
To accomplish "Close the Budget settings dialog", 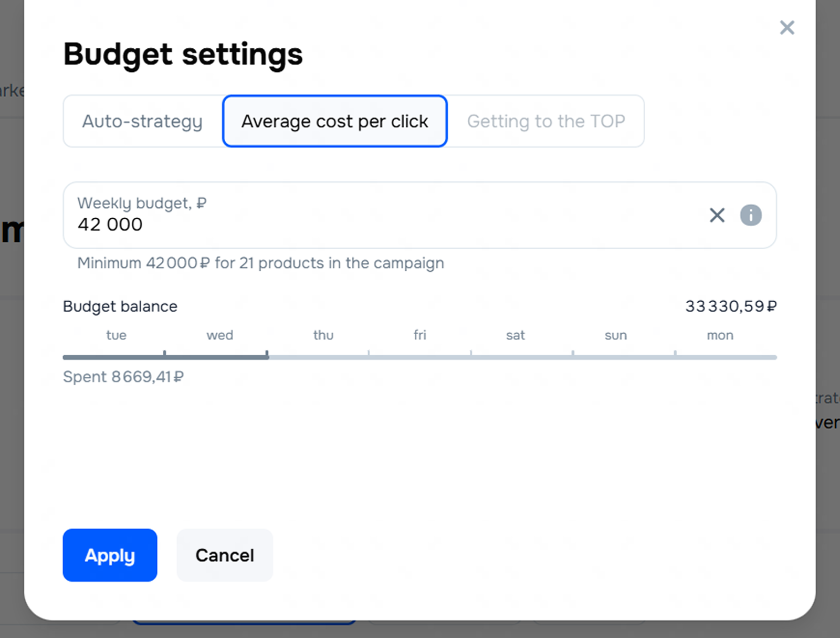I will [x=786, y=27].
